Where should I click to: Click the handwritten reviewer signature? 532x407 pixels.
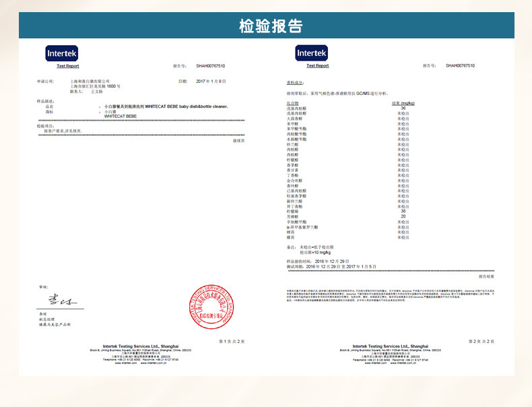(x=62, y=300)
